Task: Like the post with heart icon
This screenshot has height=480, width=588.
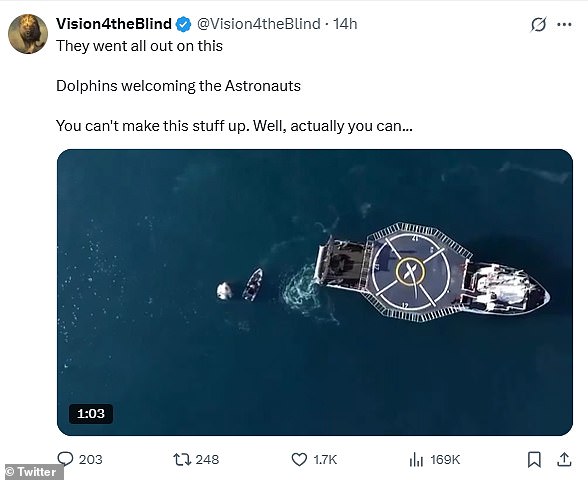Action: 299,459
